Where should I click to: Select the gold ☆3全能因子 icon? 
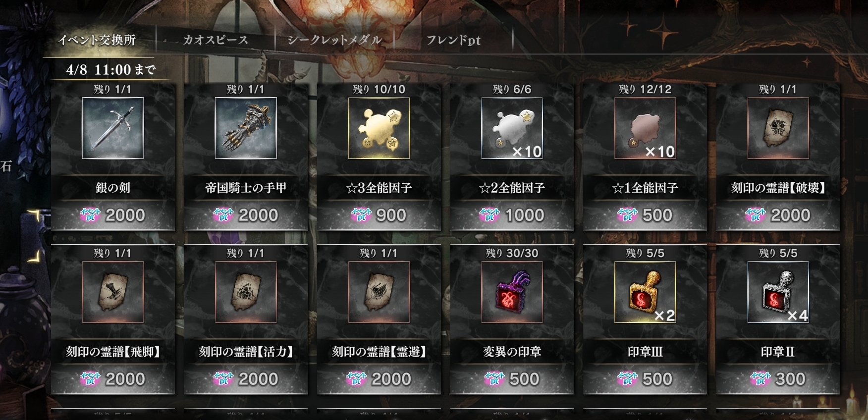pos(379,128)
